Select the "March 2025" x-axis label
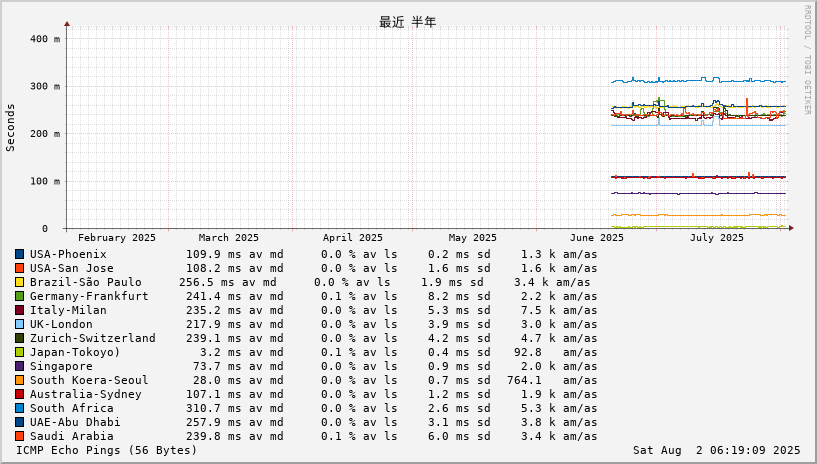The width and height of the screenshot is (817, 464). [x=229, y=238]
